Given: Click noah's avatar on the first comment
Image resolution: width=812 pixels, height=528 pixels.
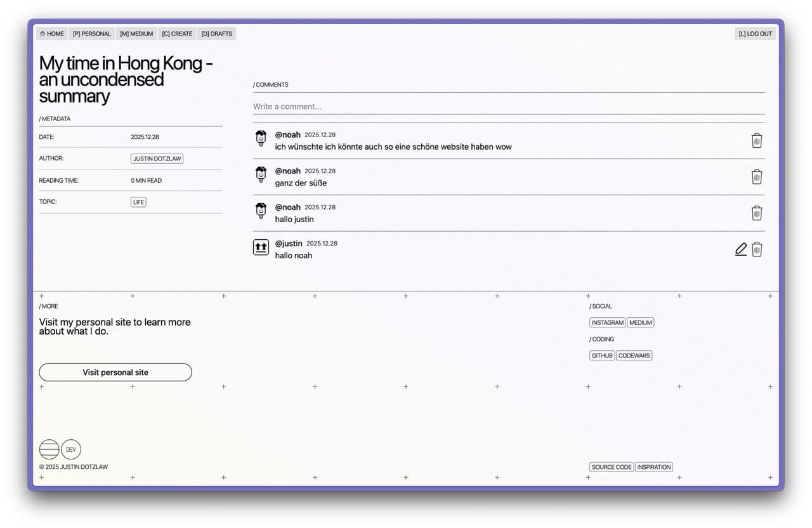Looking at the screenshot, I should click(x=261, y=139).
